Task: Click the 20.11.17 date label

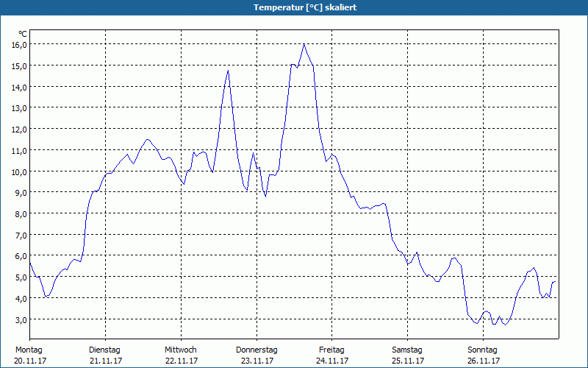Action: click(30, 361)
